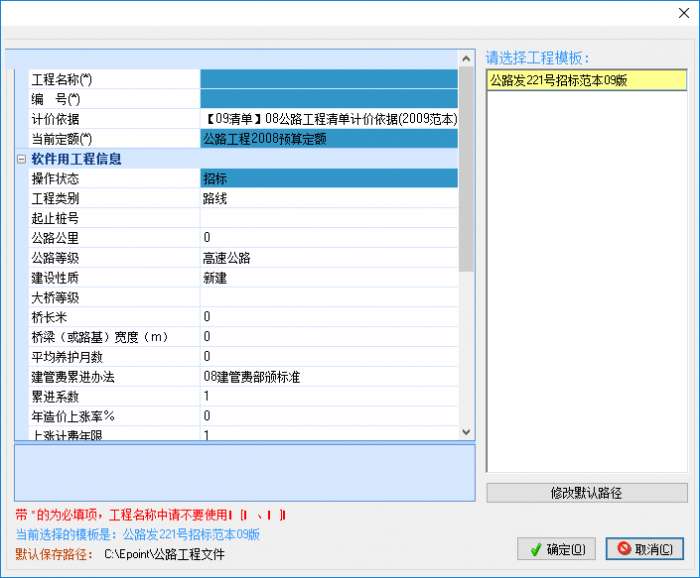This screenshot has height=578, width=700.
Task: Select the 当前定额 value 公路工程2008预算定额
Action: [x=329, y=138]
